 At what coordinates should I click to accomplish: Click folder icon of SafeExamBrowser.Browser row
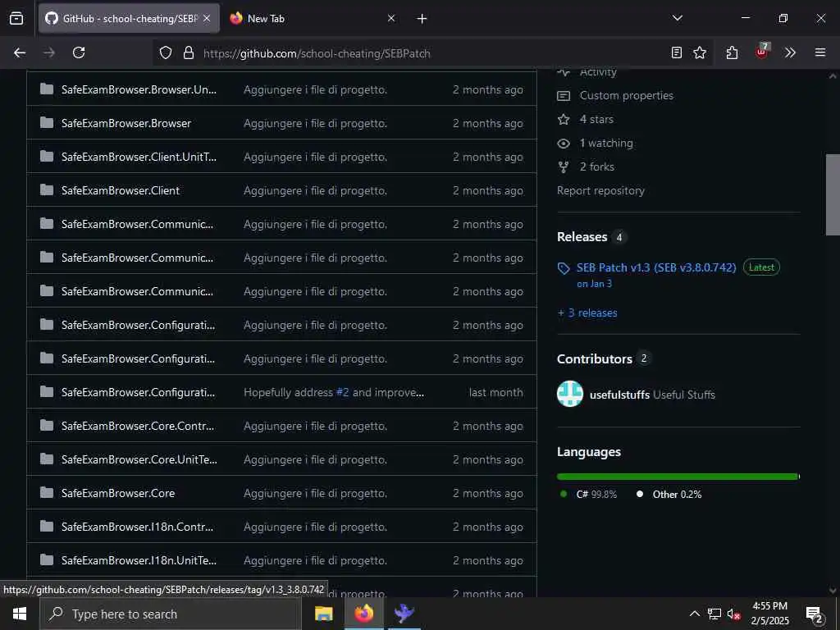[x=47, y=123]
